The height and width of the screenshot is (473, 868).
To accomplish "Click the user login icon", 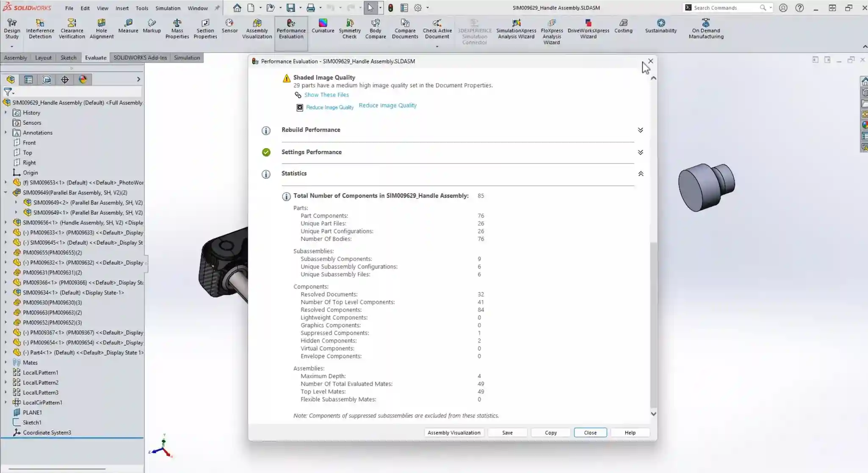I will (783, 8).
